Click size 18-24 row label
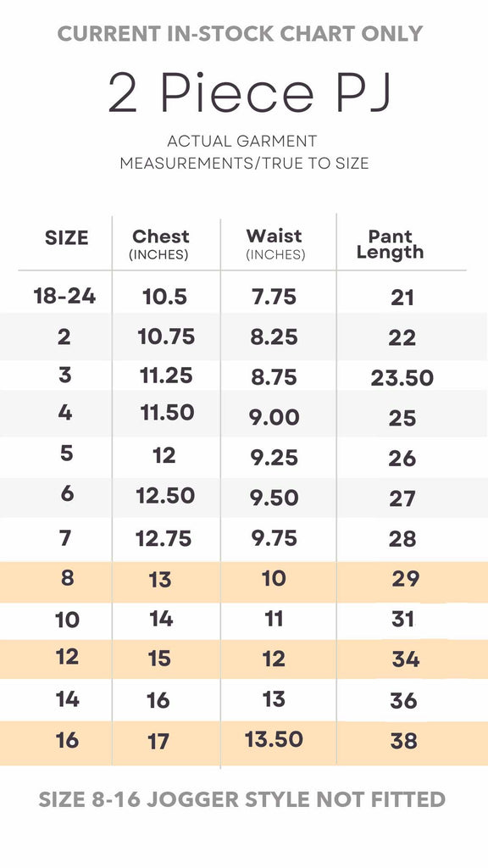The height and width of the screenshot is (868, 488). tap(64, 297)
